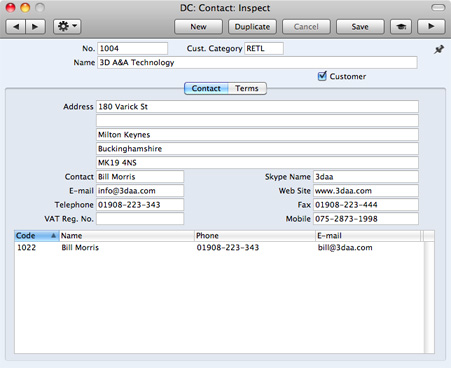
Task: Save the contact record
Action: pyautogui.click(x=360, y=27)
